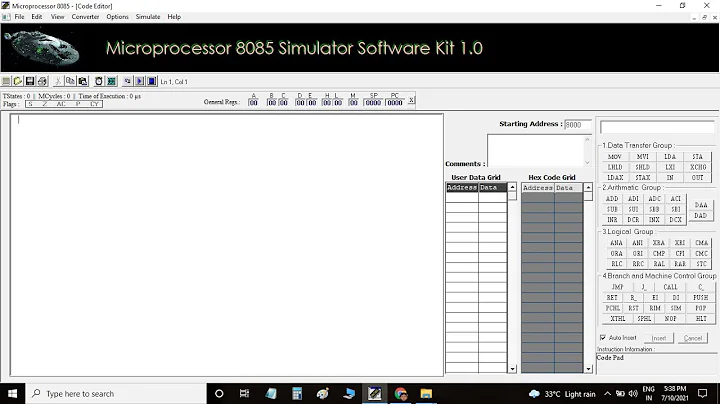Click the Print toolbar icon
The height and width of the screenshot is (404, 720).
point(42,81)
